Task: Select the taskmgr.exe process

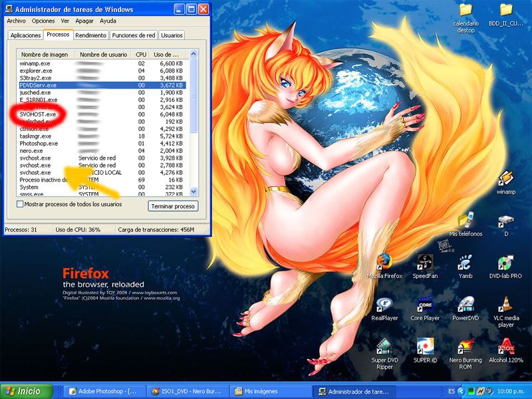Action: click(102, 136)
